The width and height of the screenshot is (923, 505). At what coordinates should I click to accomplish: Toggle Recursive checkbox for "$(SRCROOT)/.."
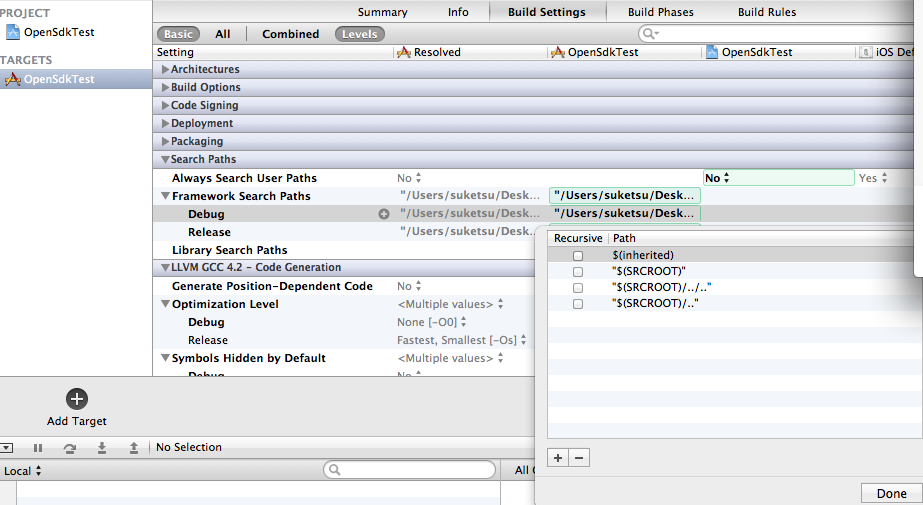pos(578,304)
